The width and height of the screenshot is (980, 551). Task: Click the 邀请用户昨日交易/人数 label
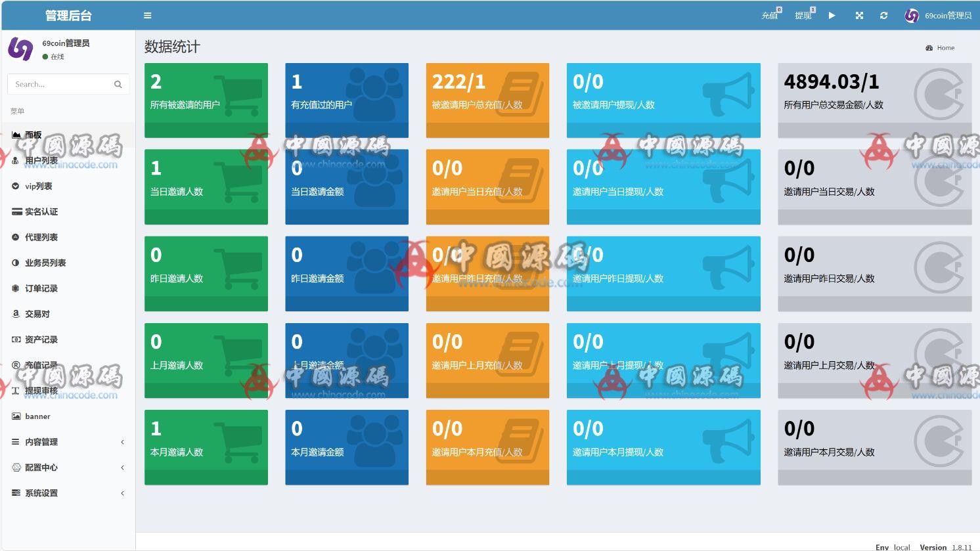[829, 278]
